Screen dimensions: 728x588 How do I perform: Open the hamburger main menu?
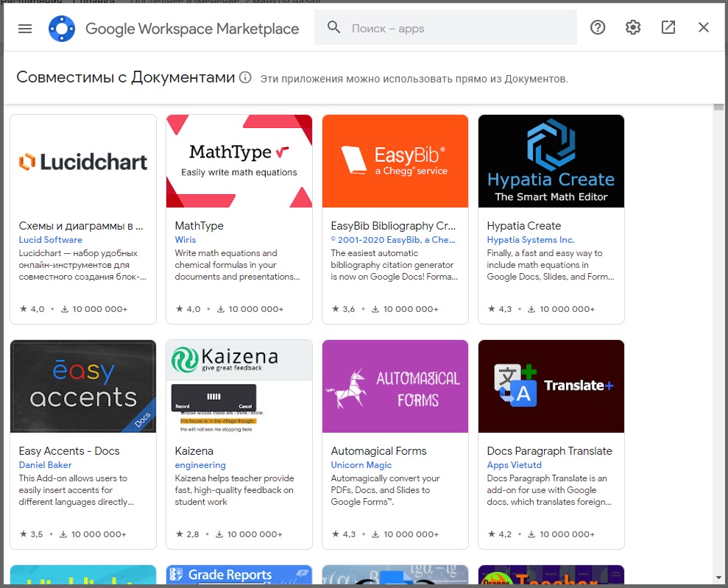tap(25, 29)
